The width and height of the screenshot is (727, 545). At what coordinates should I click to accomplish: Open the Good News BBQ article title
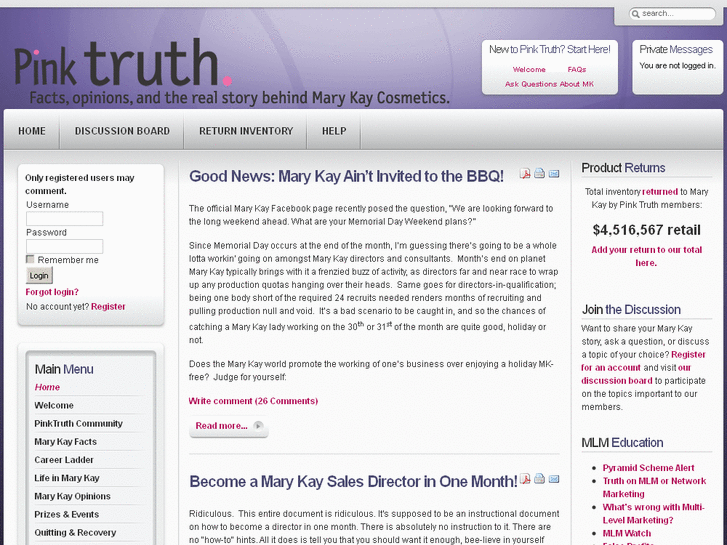coord(346,176)
